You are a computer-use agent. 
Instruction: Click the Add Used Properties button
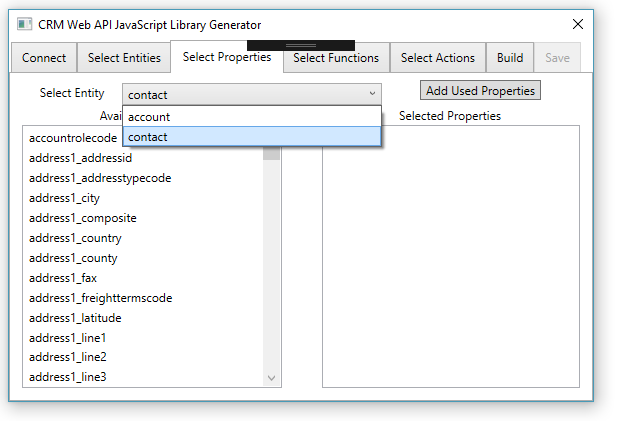pyautogui.click(x=480, y=91)
